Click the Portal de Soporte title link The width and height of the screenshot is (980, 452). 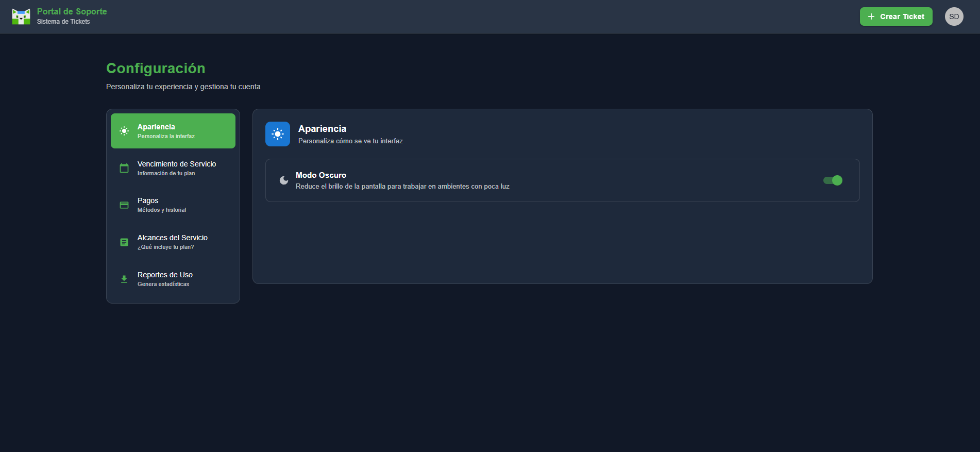pos(72,11)
